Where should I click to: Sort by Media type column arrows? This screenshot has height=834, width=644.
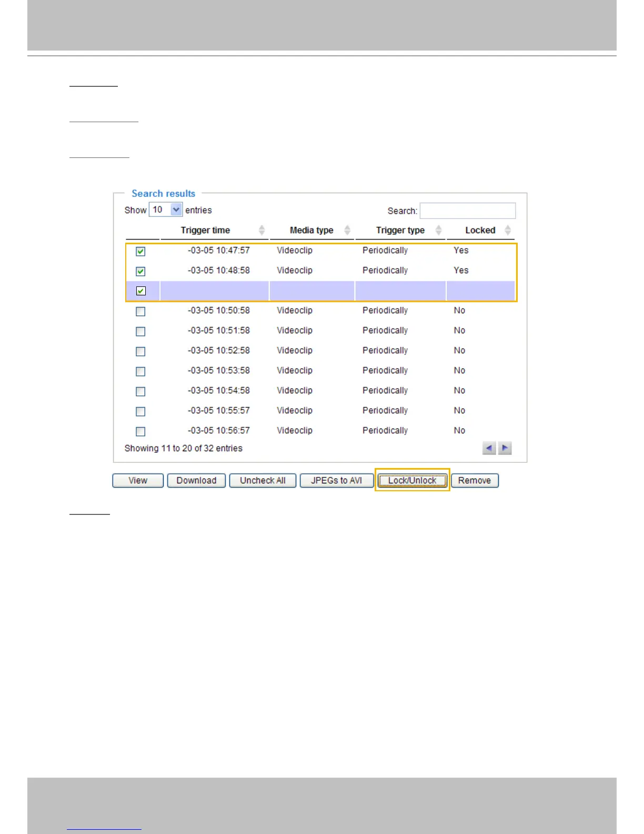point(347,230)
